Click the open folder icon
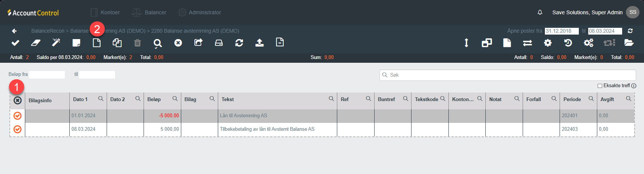Viewport: 644px width, 174px height. [x=629, y=43]
